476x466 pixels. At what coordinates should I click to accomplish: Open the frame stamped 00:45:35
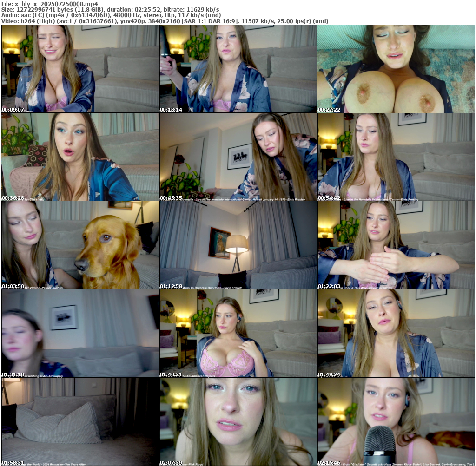pos(238,157)
